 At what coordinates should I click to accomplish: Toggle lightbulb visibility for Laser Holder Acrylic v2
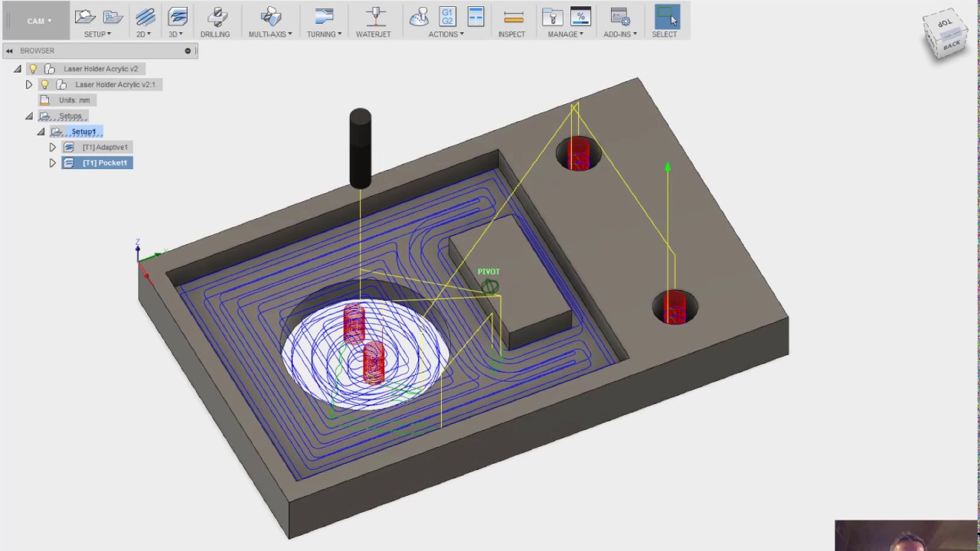coord(33,69)
